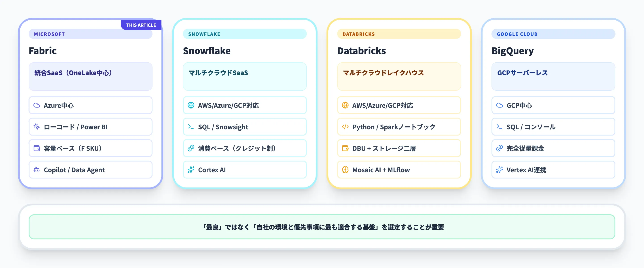Select the cloud icon beside Azure中心
The width and height of the screenshot is (644, 268).
pos(37,105)
